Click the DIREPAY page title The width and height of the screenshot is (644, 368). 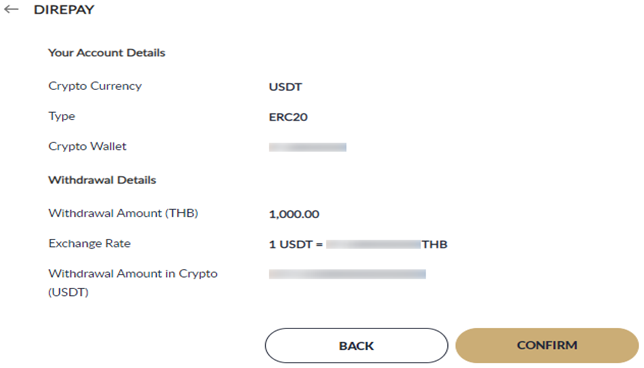coord(64,9)
